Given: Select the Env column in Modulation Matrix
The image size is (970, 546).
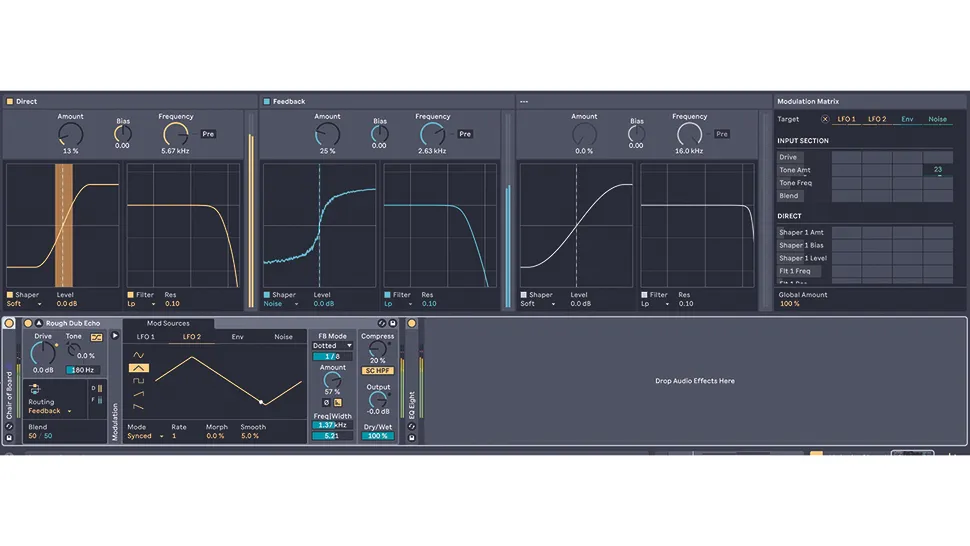Looking at the screenshot, I should tap(907, 119).
